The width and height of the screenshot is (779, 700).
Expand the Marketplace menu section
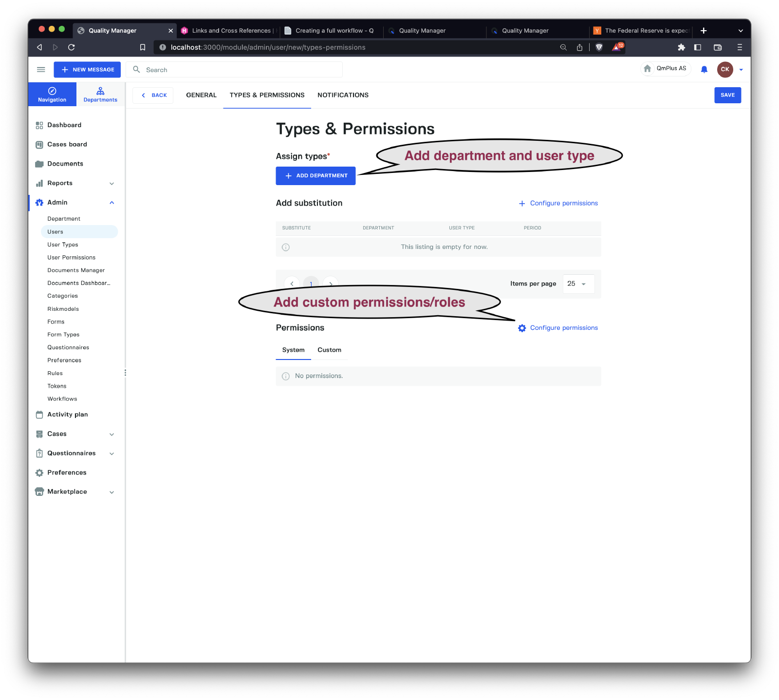[x=111, y=492]
